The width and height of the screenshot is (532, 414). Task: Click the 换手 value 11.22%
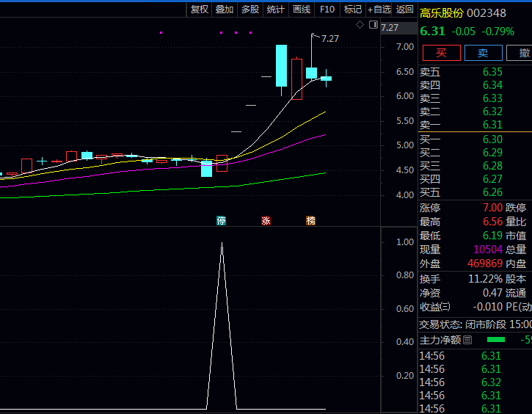pos(485,279)
